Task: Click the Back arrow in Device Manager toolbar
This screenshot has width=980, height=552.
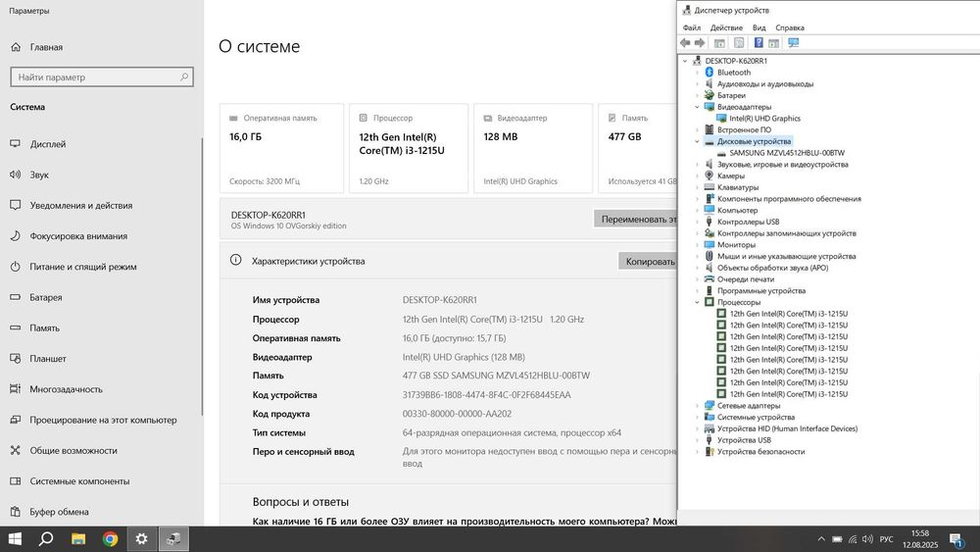Action: click(x=685, y=43)
